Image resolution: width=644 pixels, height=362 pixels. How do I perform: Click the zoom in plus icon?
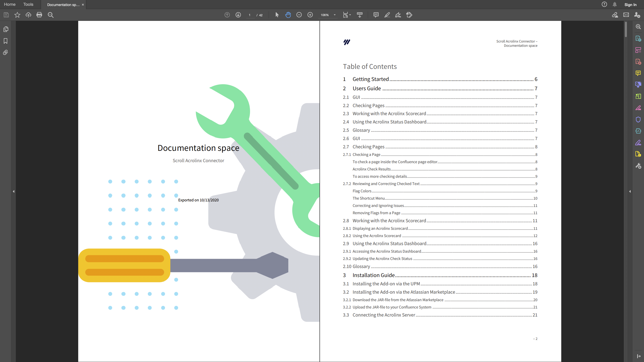[310, 15]
